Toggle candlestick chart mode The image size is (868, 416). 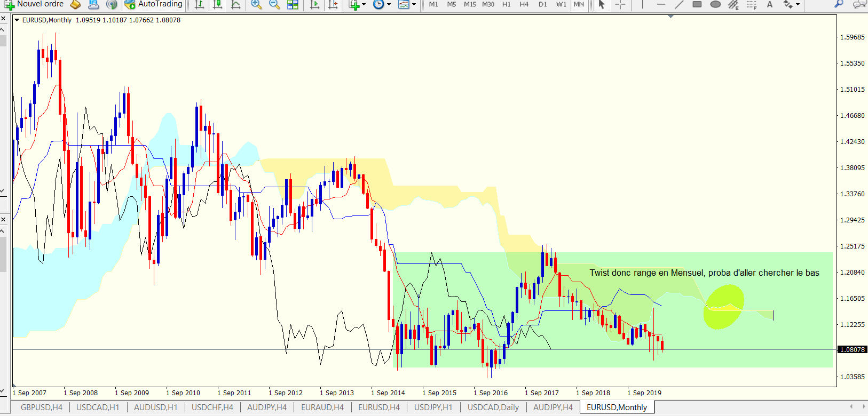[x=217, y=4]
